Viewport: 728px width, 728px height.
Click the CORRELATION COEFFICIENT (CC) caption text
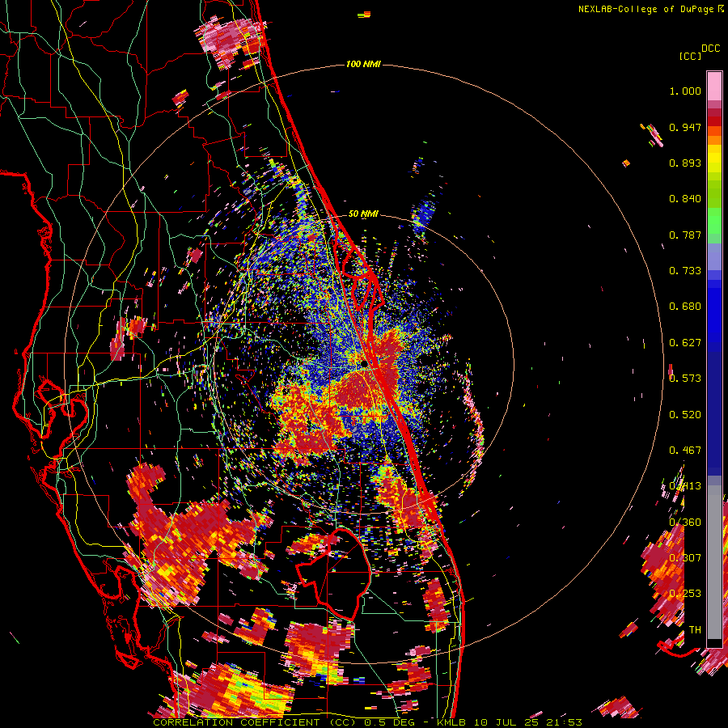pos(255,722)
